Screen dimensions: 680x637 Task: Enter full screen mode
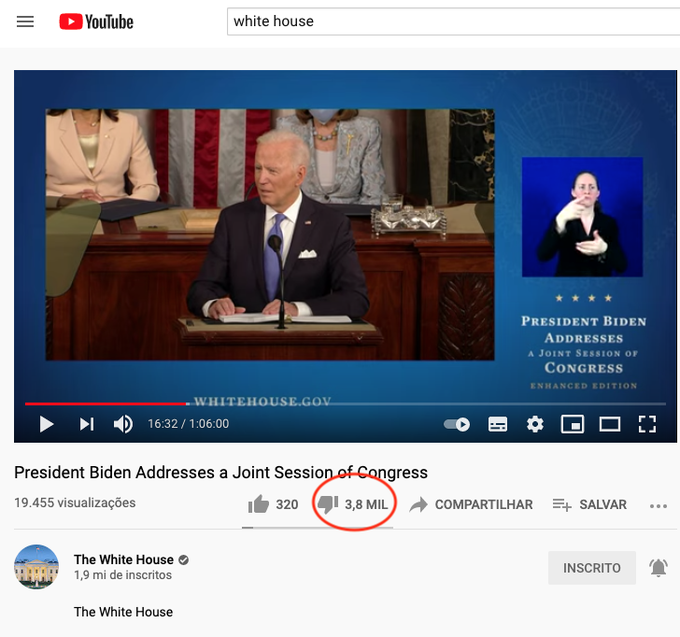pos(647,424)
